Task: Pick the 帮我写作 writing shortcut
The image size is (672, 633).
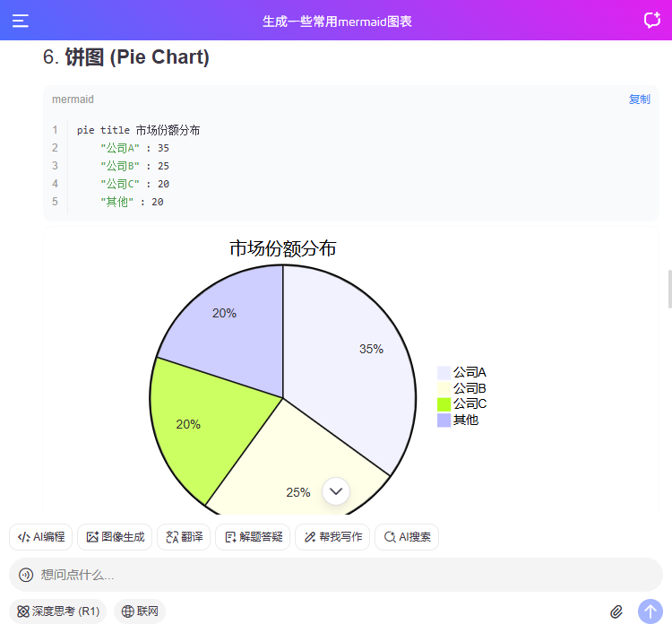Action: (x=332, y=537)
